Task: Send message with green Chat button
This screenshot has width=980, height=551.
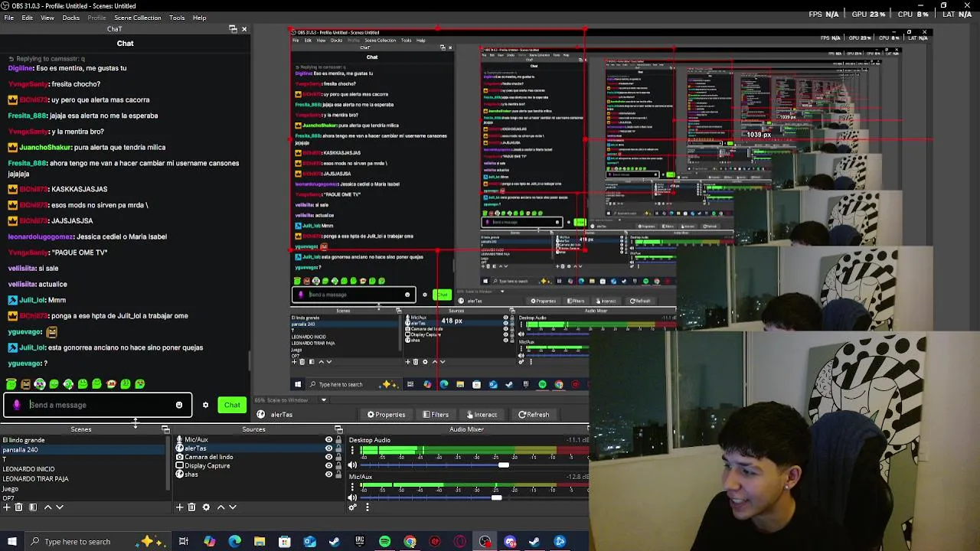Action: point(232,405)
